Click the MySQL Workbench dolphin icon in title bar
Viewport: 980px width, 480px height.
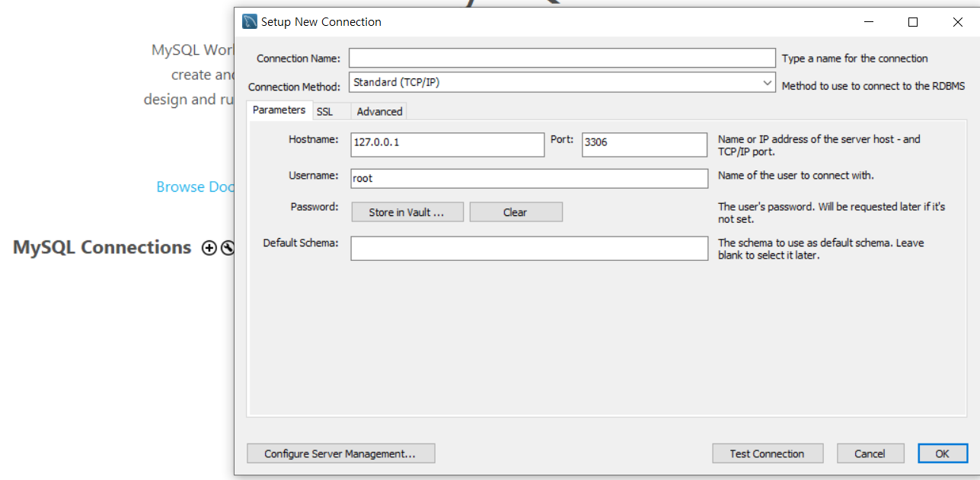(250, 21)
